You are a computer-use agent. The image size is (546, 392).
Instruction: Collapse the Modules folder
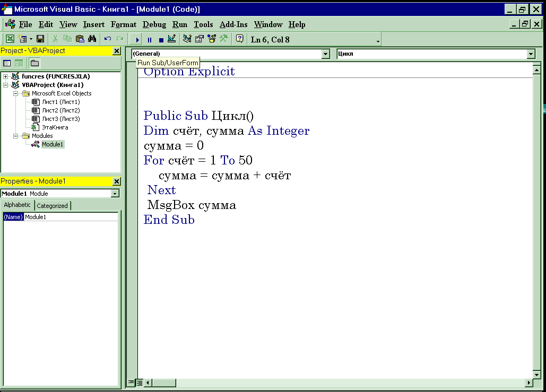pyautogui.click(x=16, y=136)
